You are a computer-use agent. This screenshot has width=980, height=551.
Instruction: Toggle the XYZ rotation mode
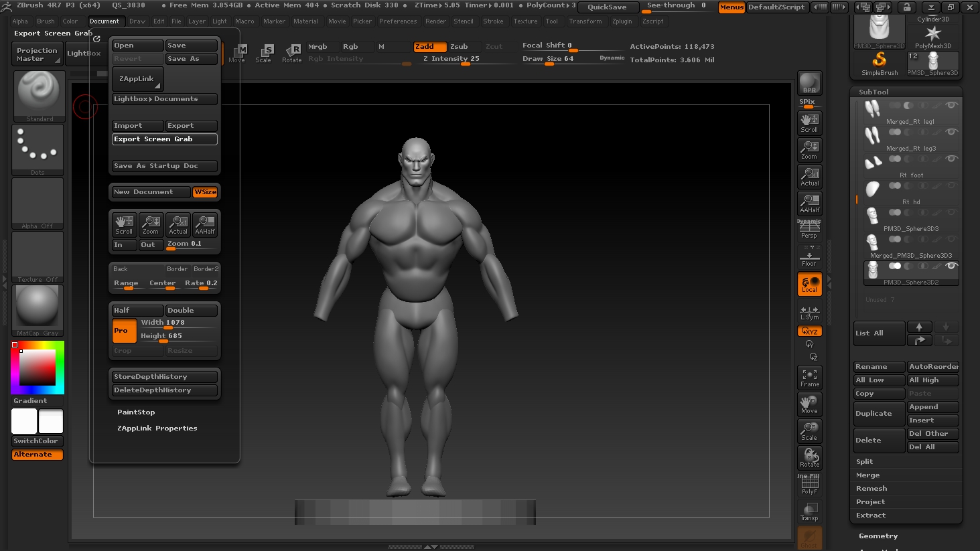click(810, 331)
